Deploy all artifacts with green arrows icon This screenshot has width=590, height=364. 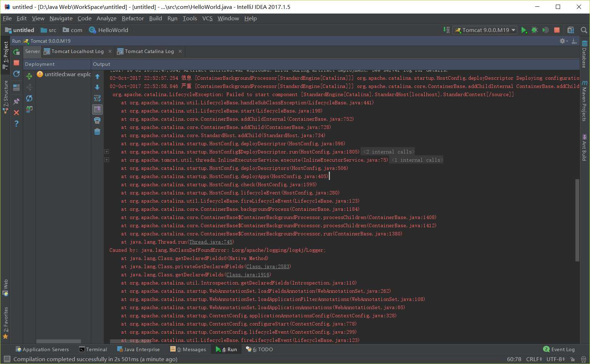click(29, 76)
